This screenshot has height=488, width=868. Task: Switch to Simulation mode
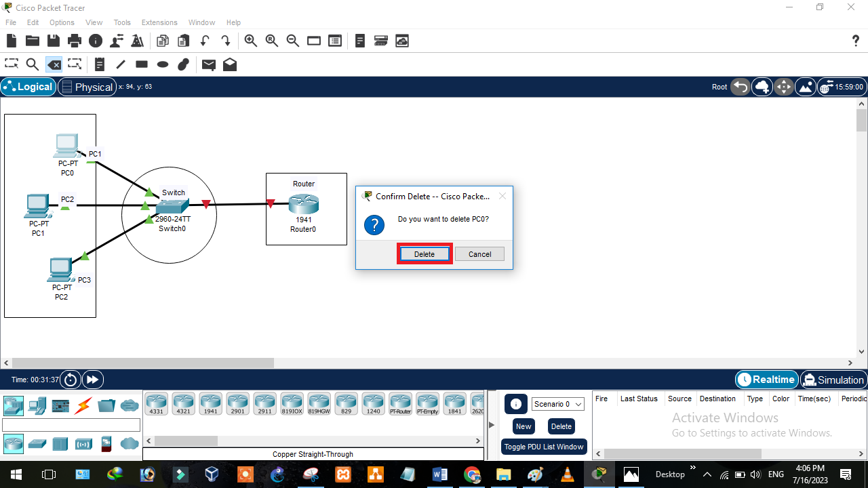(x=833, y=380)
